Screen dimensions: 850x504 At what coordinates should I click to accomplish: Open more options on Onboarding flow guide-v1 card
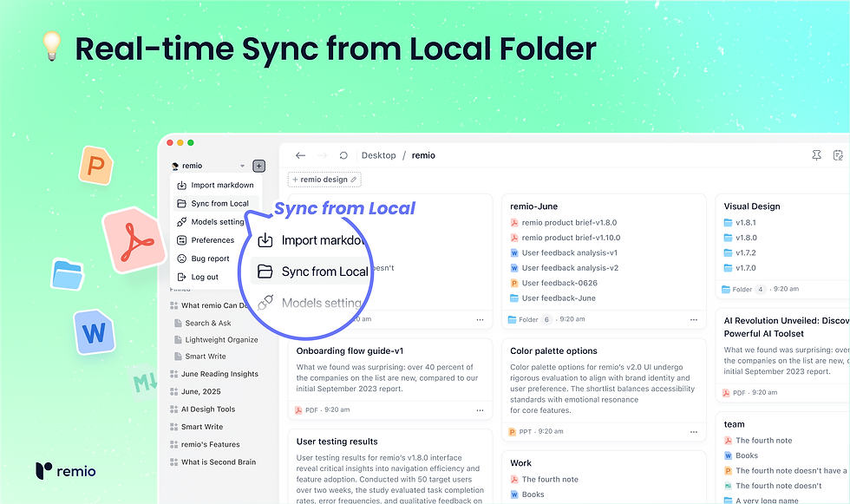[x=480, y=410]
